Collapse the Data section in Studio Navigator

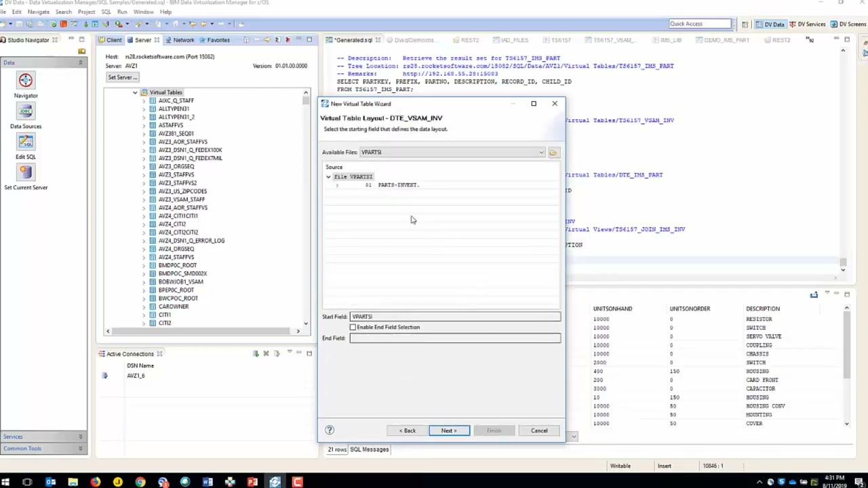(x=80, y=63)
